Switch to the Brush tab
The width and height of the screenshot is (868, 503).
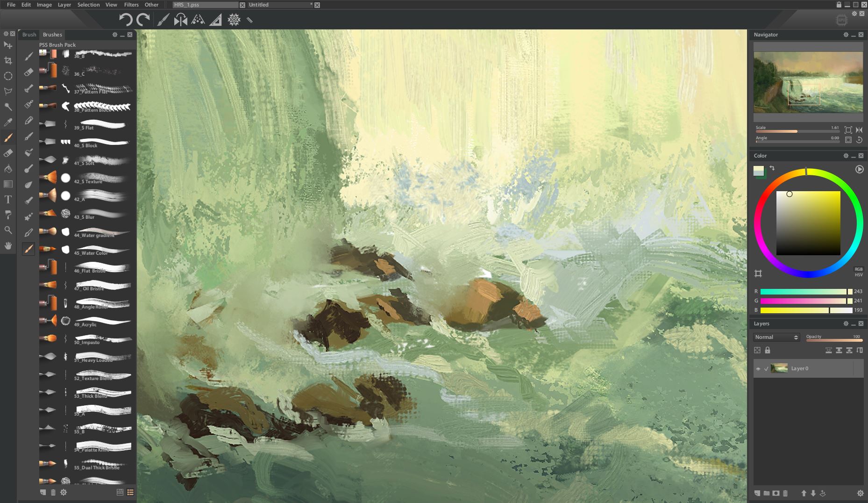29,35
